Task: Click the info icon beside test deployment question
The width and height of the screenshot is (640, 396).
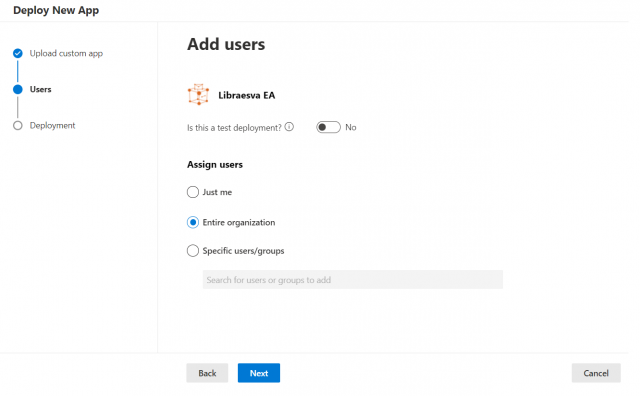Action: [289, 127]
